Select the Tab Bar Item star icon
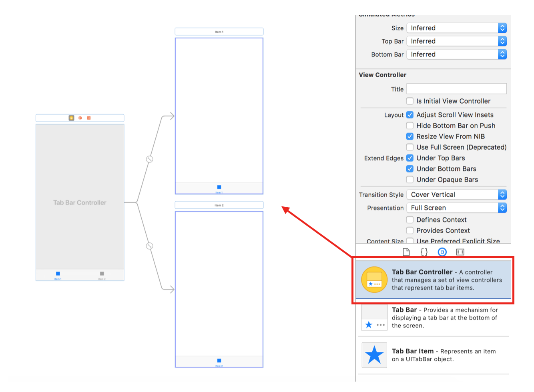 tap(374, 355)
